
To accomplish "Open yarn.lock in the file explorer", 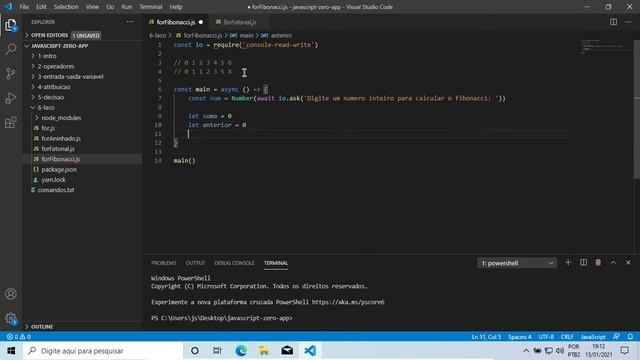I will 82,180.
